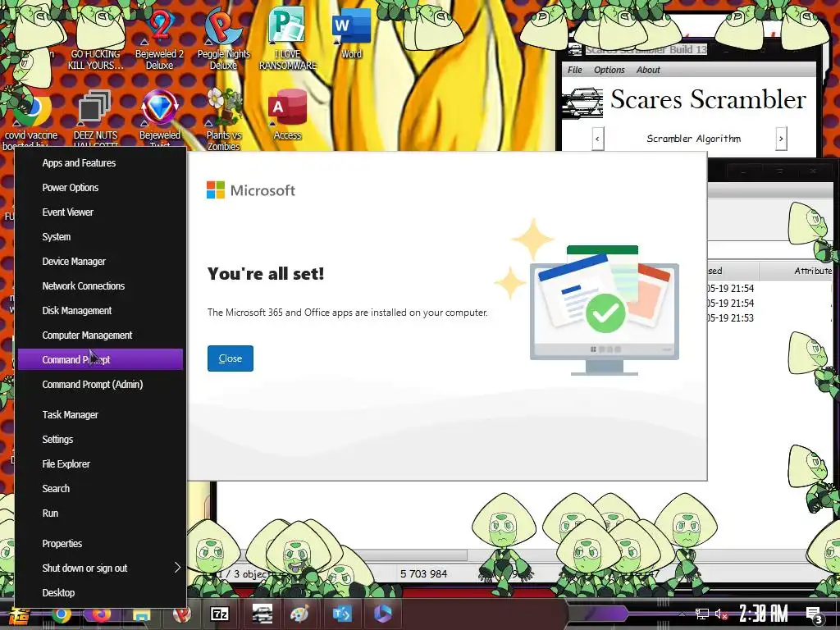Click the muted volume tray icon
This screenshot has width=840, height=630.
point(721,614)
